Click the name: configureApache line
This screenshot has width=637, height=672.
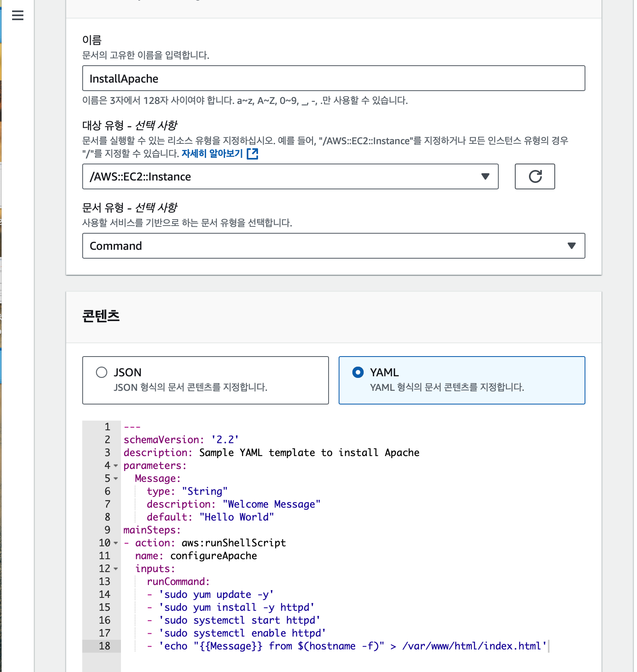(196, 556)
